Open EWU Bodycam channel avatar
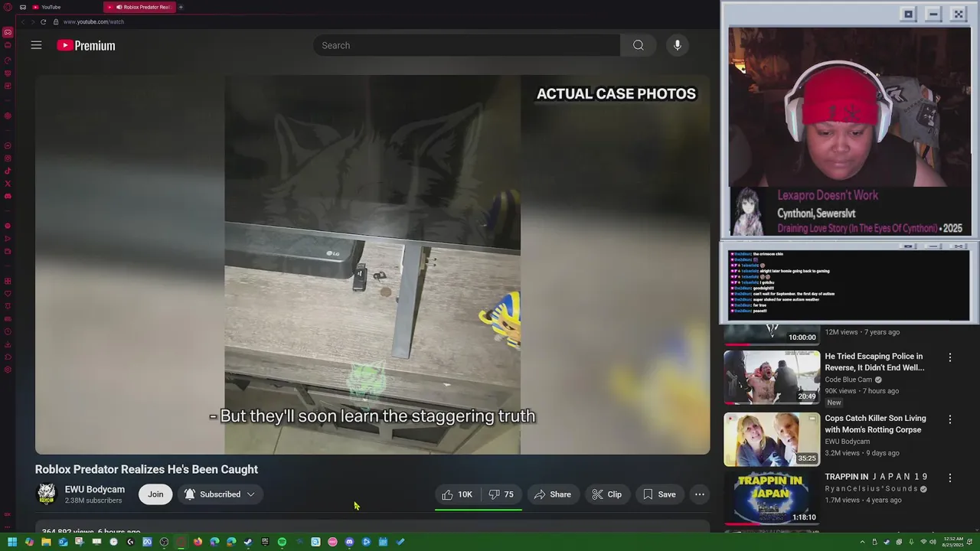Viewport: 980px width, 551px height. 47,494
